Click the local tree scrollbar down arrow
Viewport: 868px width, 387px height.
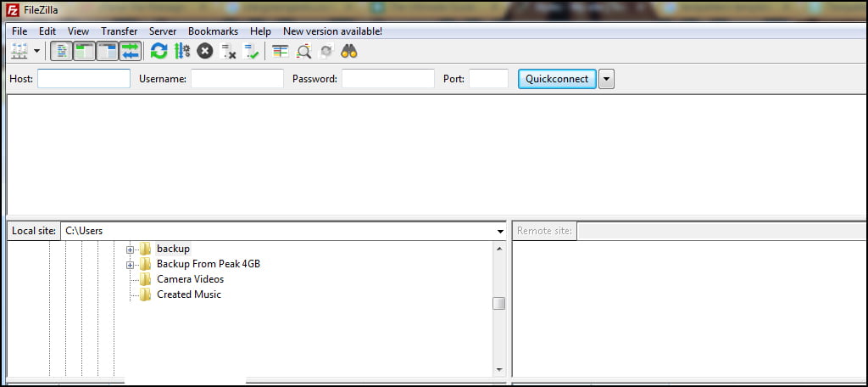(499, 369)
